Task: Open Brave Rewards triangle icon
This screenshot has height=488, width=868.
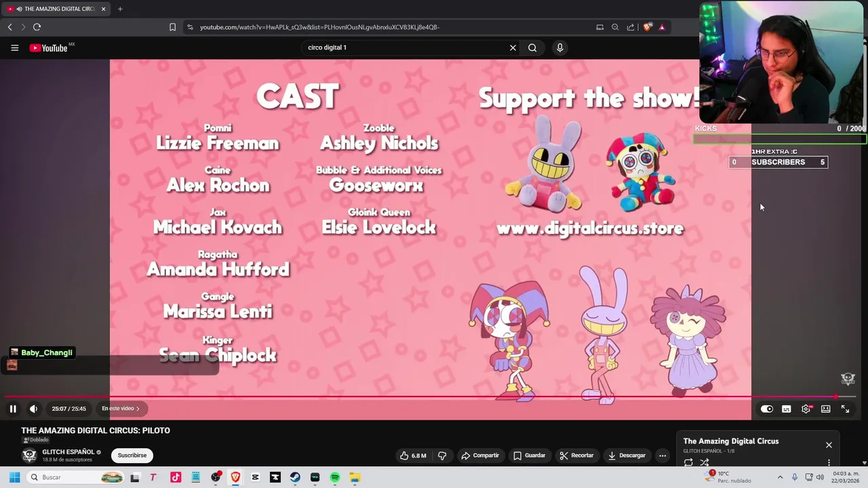Action: (x=662, y=27)
